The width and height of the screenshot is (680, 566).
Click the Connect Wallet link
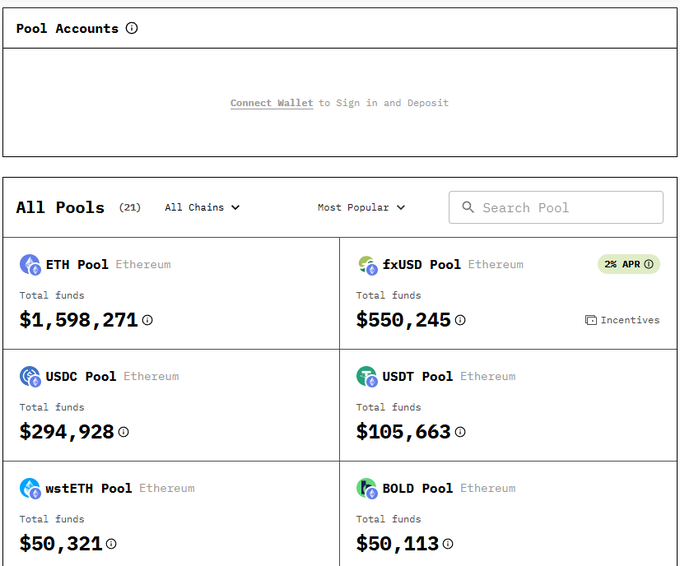[x=271, y=103]
